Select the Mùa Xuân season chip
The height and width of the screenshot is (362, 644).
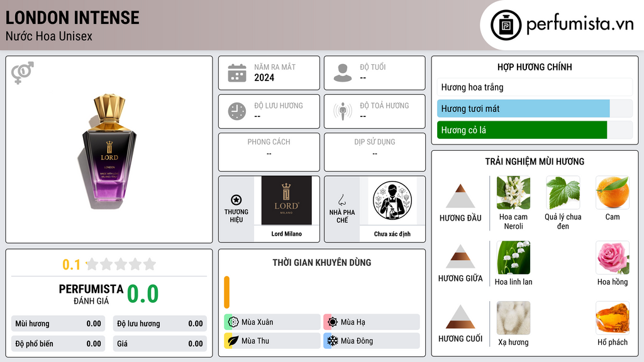tap(272, 322)
